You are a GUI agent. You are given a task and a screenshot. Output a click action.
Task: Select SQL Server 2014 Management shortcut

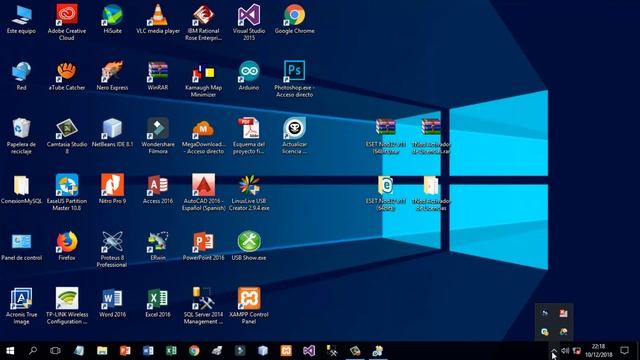click(x=203, y=306)
